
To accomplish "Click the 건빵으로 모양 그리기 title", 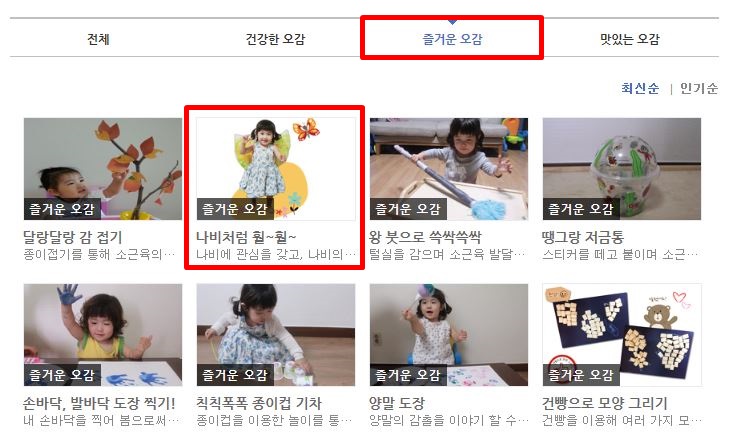I will tap(604, 403).
